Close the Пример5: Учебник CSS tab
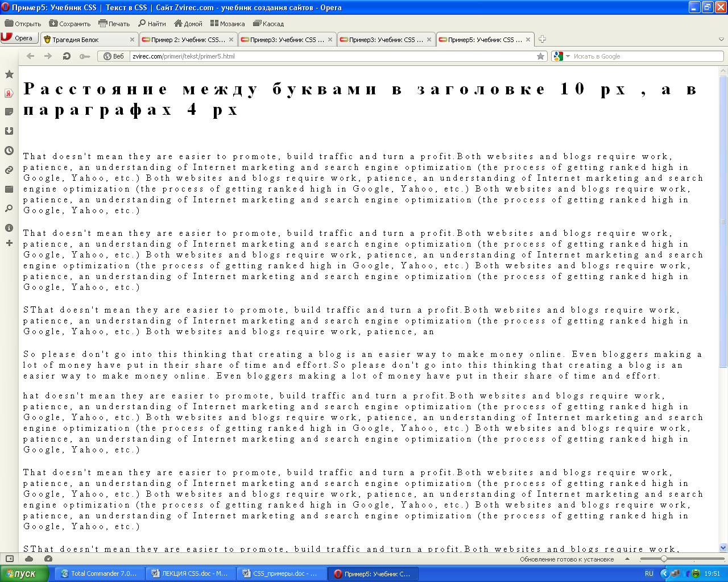The width and height of the screenshot is (728, 582). [528, 40]
